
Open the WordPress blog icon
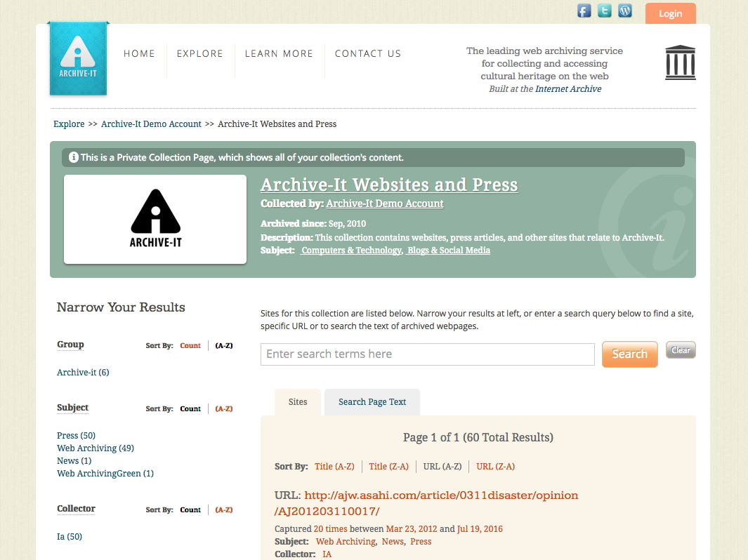[x=624, y=11]
